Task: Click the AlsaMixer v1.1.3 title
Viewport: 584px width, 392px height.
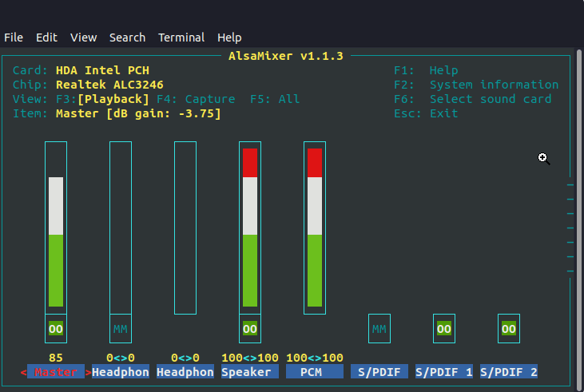Action: 286,56
